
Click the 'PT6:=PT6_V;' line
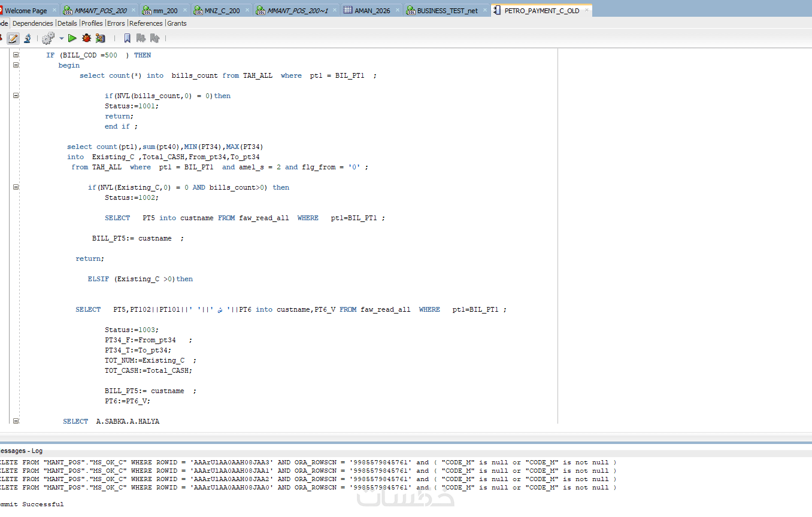tap(128, 401)
